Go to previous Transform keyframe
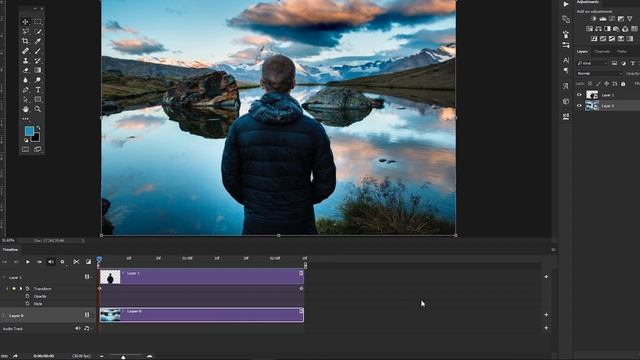The width and height of the screenshot is (640, 360). (7, 289)
